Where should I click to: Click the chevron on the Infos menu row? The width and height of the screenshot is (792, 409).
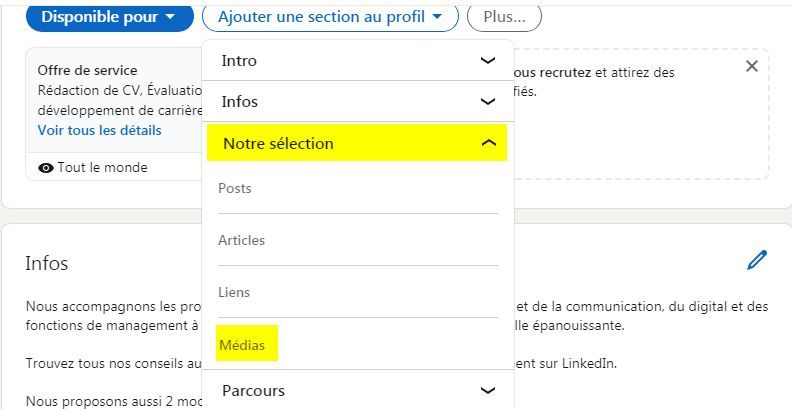coord(487,102)
